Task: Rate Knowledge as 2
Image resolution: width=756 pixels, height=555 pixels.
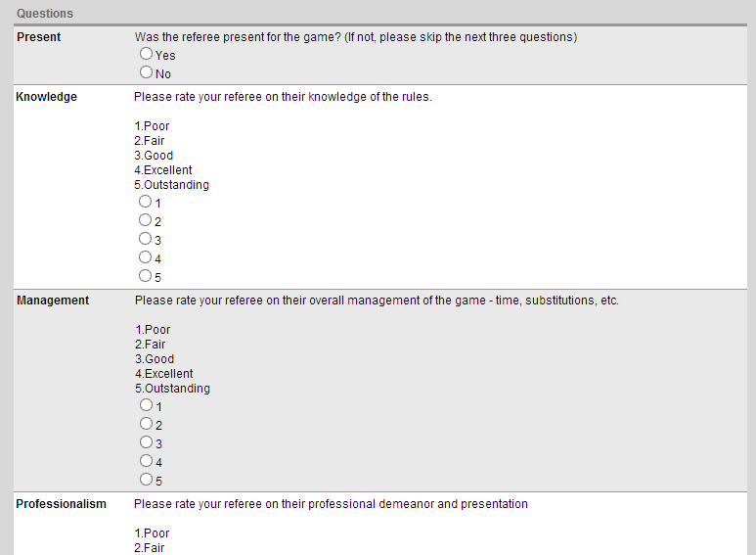Action: (x=145, y=220)
